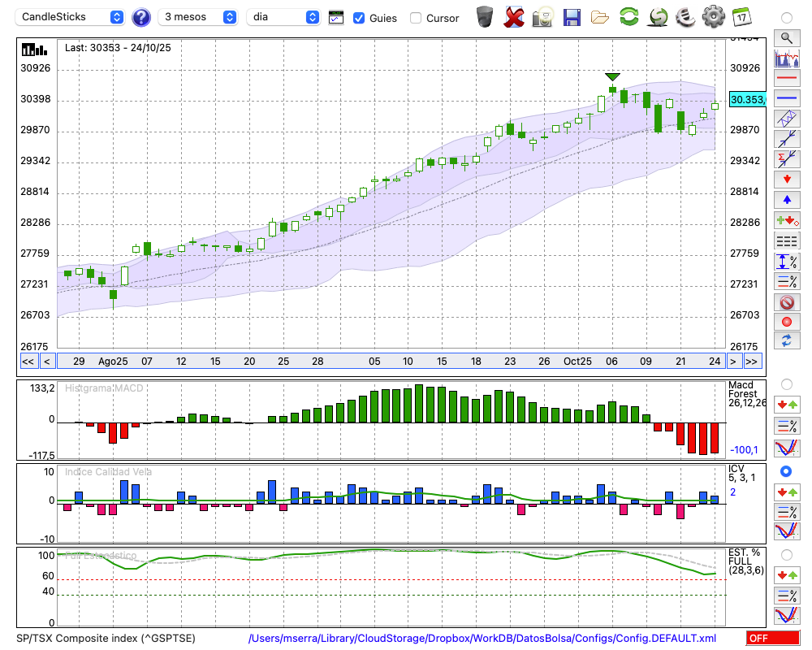Viewport: 812px width, 650px height.
Task: Click the red X delete icon
Action: (x=514, y=16)
